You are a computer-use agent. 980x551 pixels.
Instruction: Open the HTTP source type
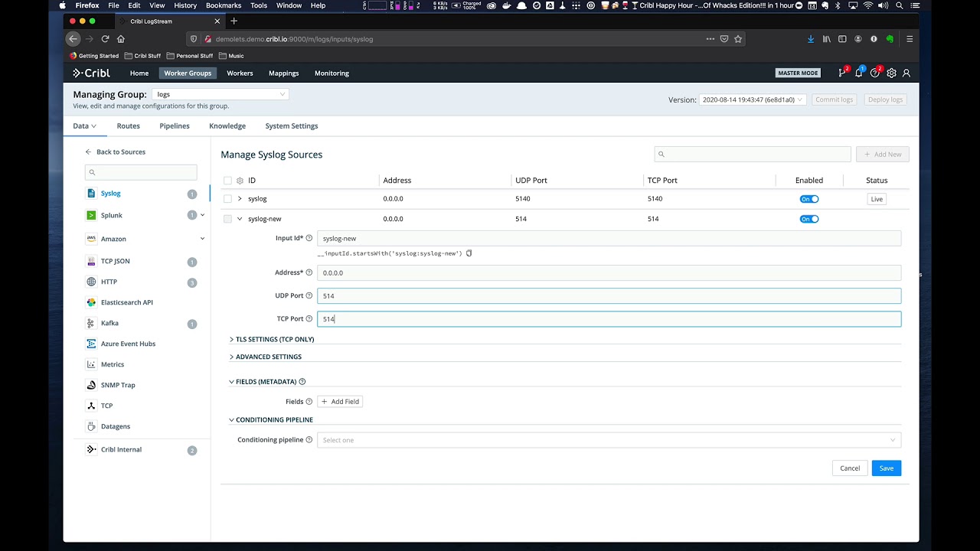coord(109,282)
